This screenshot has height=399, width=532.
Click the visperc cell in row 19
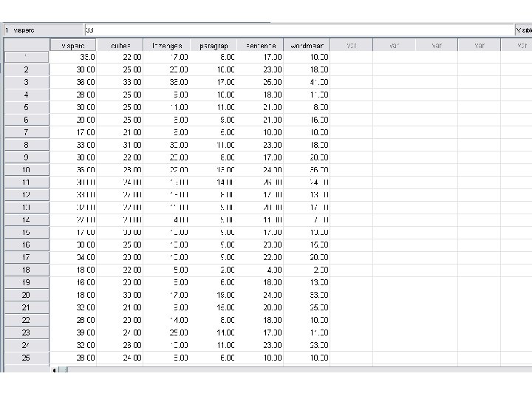click(x=73, y=282)
